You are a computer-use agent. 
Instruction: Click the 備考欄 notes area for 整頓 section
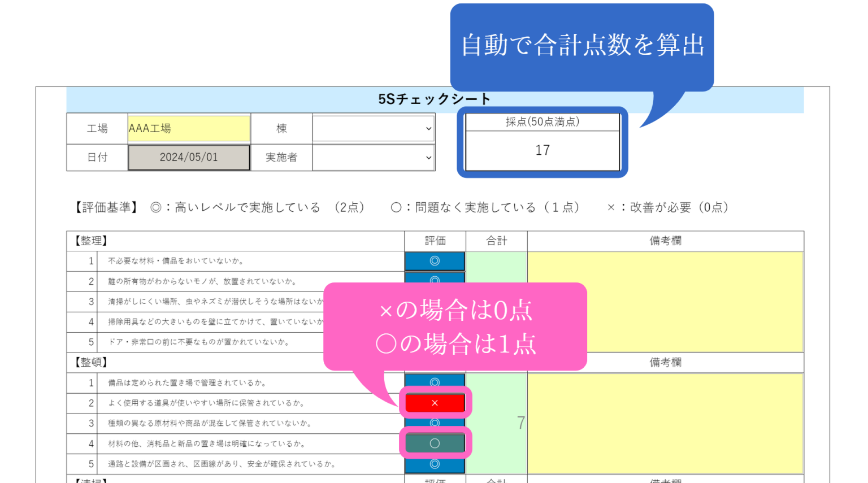pos(666,423)
